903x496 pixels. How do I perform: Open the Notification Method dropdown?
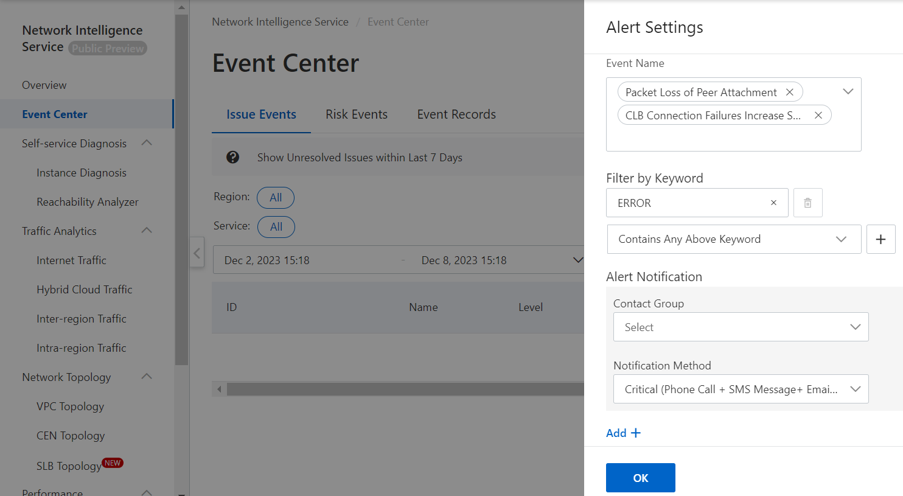pyautogui.click(x=740, y=389)
